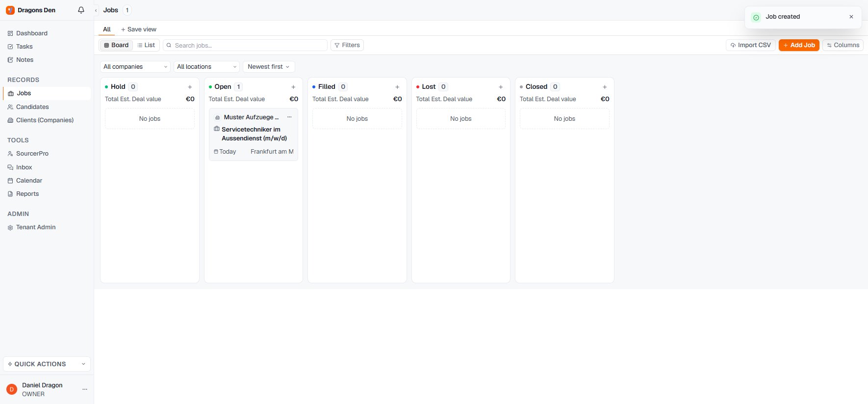868x404 pixels.
Task: Click the calendar icon beside Today
Action: pyautogui.click(x=216, y=152)
